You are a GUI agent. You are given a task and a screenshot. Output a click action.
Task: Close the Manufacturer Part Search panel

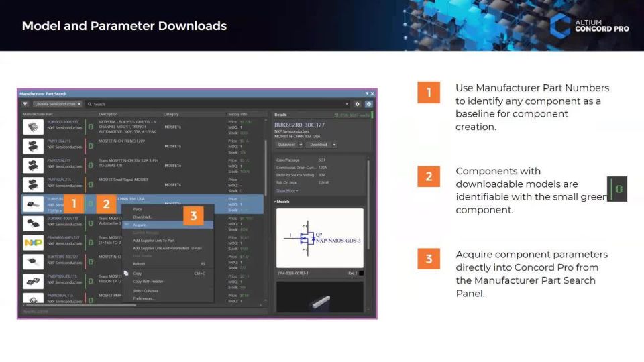click(x=372, y=94)
